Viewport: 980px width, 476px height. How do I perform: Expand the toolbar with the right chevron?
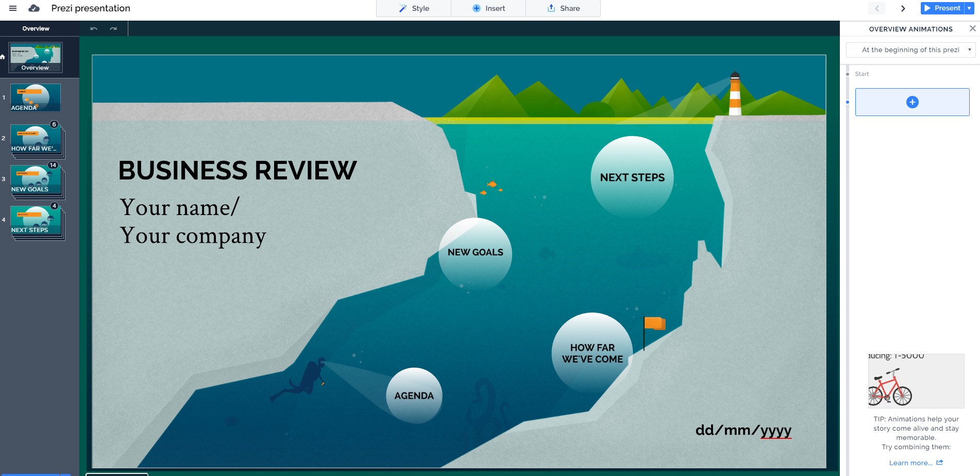[x=903, y=8]
